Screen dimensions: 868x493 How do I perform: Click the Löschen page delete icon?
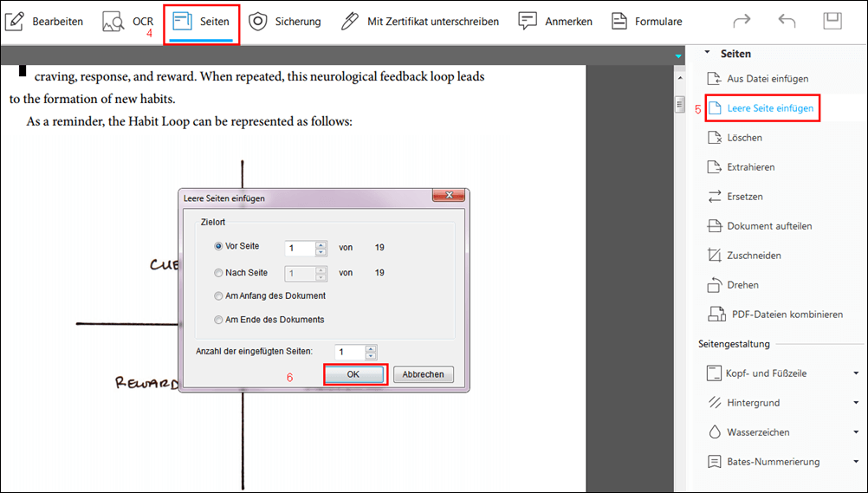tap(715, 138)
